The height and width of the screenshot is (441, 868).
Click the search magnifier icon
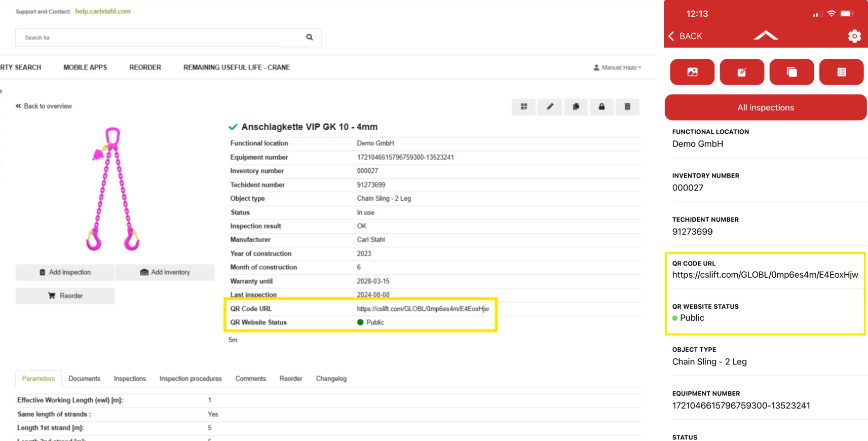tap(309, 38)
